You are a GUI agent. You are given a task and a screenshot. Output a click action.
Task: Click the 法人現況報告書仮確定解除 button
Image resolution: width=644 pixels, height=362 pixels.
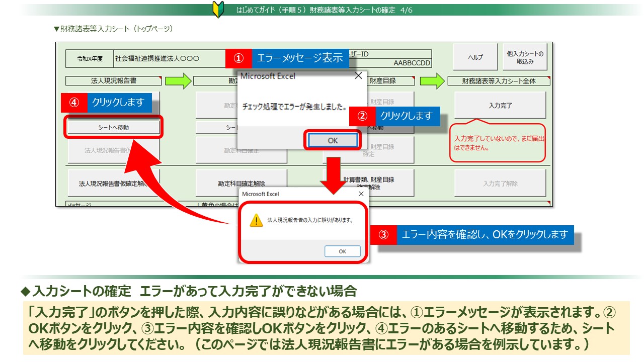tap(113, 184)
